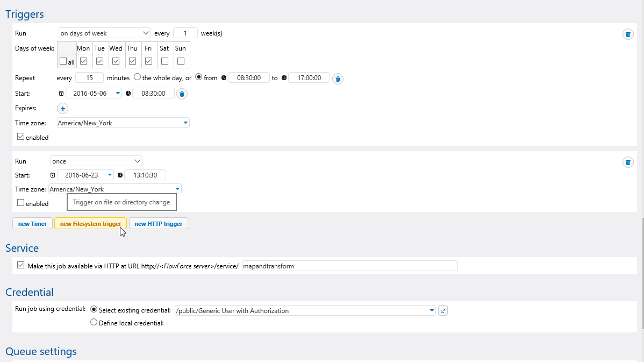Select the 'from' time range radio button
The height and width of the screenshot is (362, 644).
(x=198, y=77)
